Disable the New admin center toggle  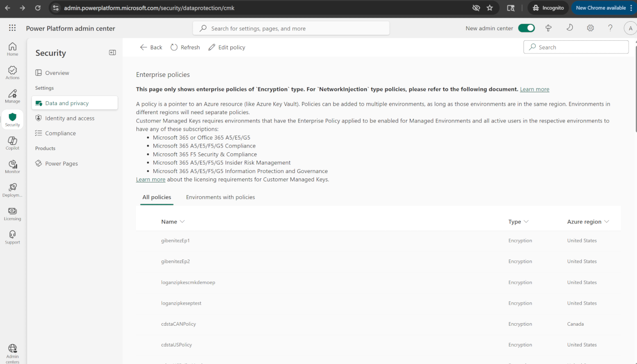click(526, 28)
